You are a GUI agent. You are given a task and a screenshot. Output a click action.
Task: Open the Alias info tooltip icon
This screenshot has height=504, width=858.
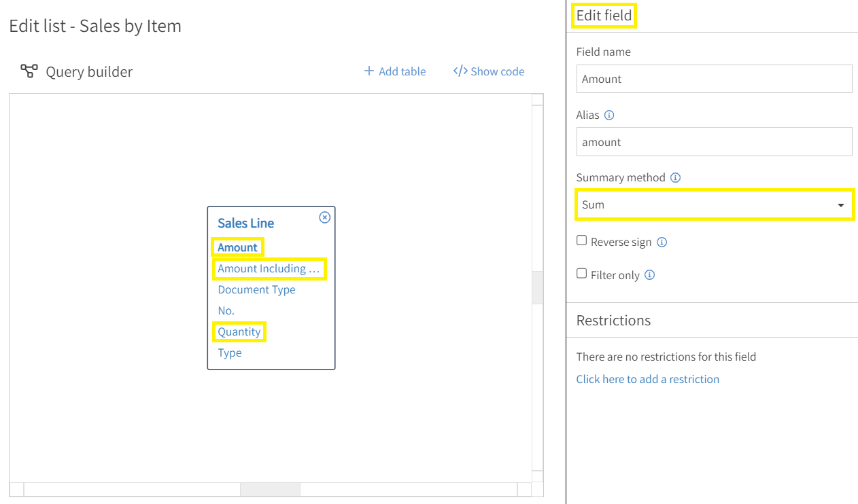pos(609,115)
